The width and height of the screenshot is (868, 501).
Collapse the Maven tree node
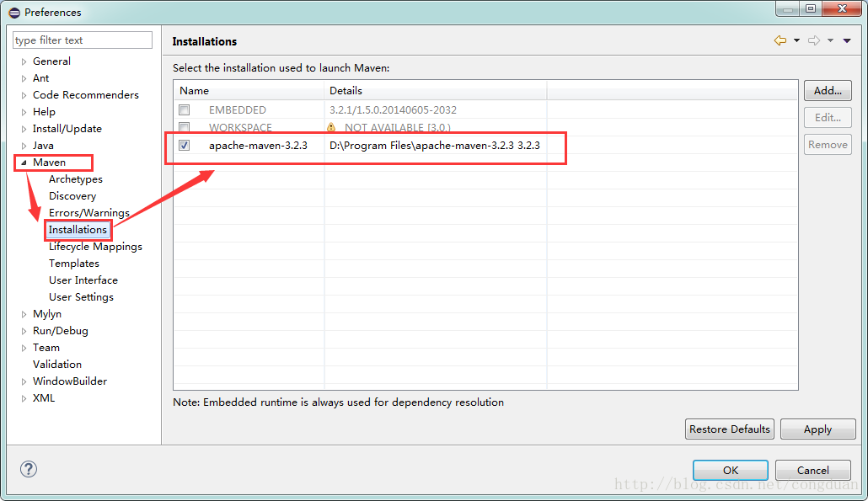click(24, 163)
